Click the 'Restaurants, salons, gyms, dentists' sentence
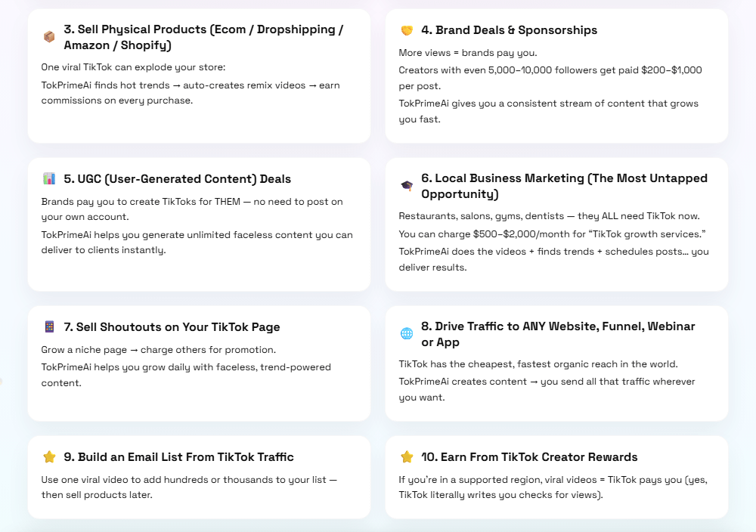Screen dimensions: 756x532 click(549, 216)
